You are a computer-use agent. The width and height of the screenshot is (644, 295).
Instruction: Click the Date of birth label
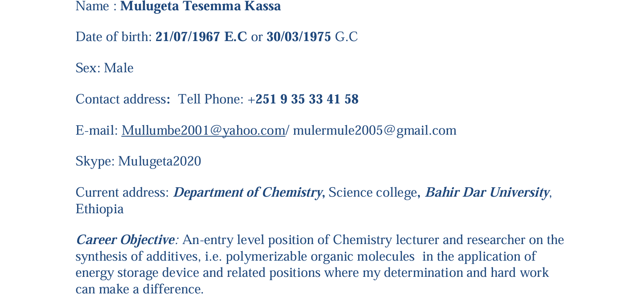pos(113,37)
